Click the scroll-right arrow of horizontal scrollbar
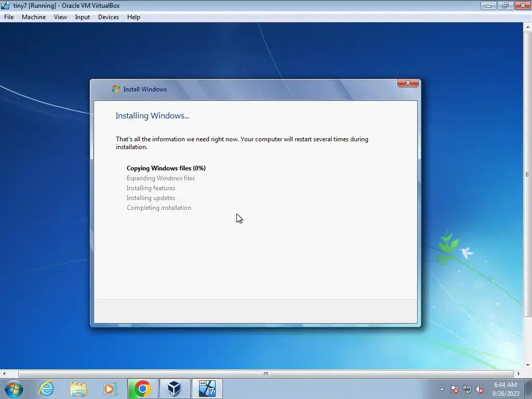The width and height of the screenshot is (532, 399). pos(518,374)
